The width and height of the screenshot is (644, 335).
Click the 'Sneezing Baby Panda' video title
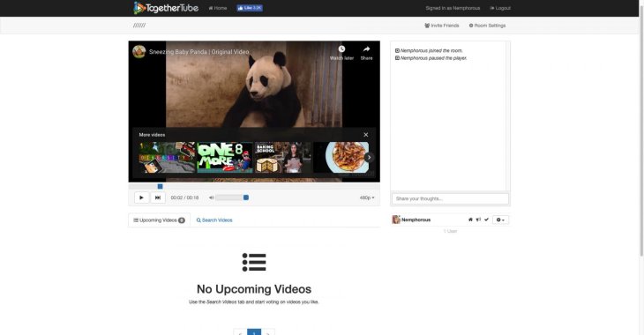click(x=198, y=52)
